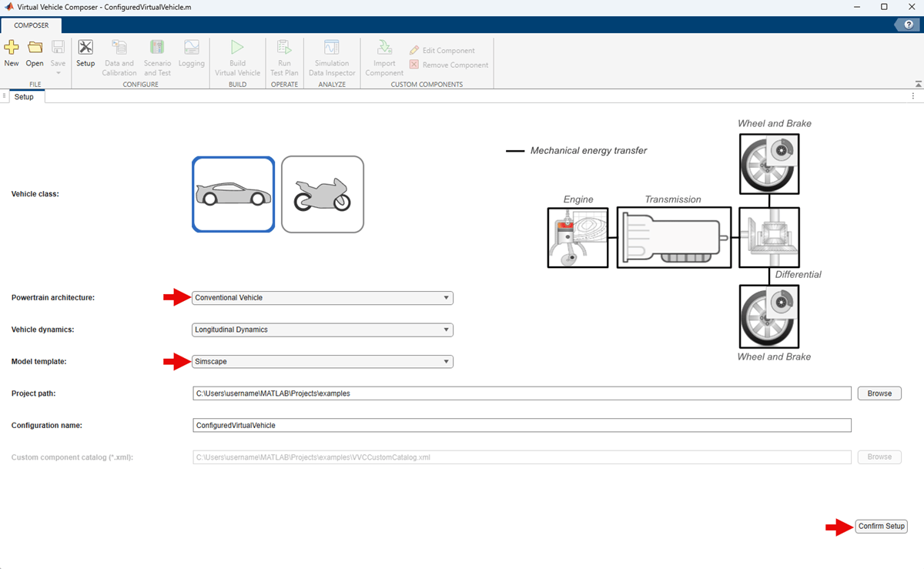The image size is (924, 569).
Task: Click the 'Vehicle dynamics:' label
Action: tap(42, 330)
